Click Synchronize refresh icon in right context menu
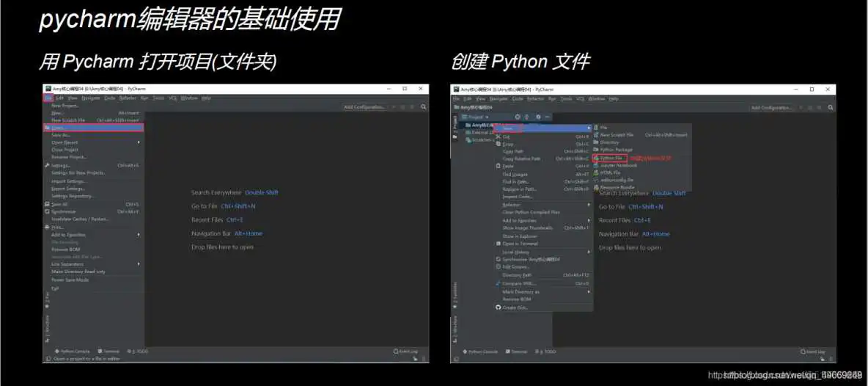 499,259
